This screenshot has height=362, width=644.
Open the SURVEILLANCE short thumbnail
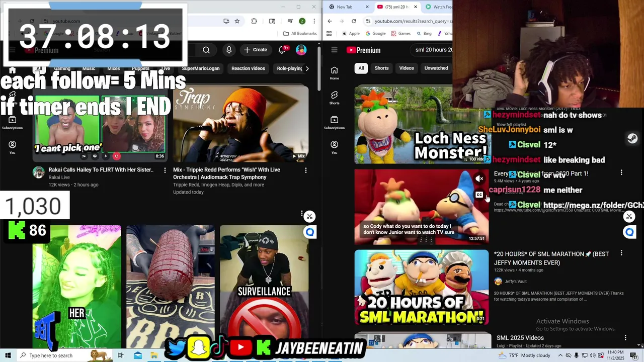tap(264, 287)
